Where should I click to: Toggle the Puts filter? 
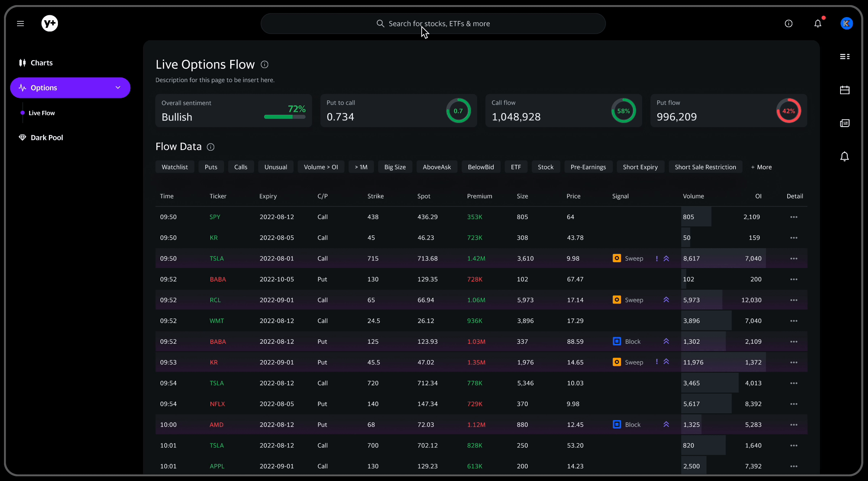tap(211, 167)
